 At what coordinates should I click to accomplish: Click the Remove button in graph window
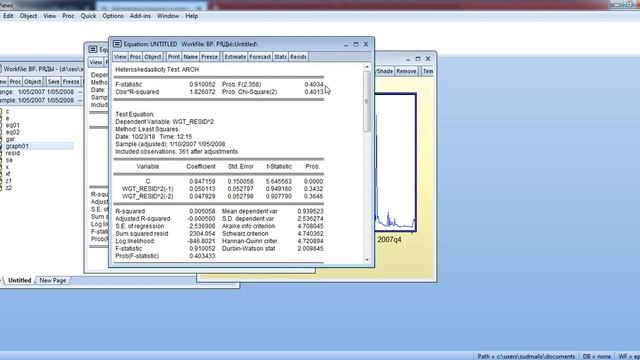(406, 71)
